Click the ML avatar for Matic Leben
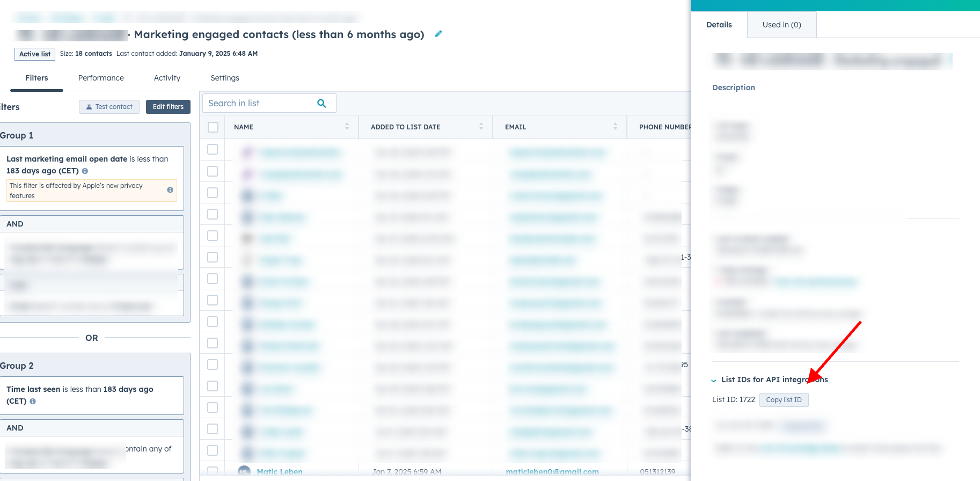Viewport: 980px width, 481px height. [244, 471]
